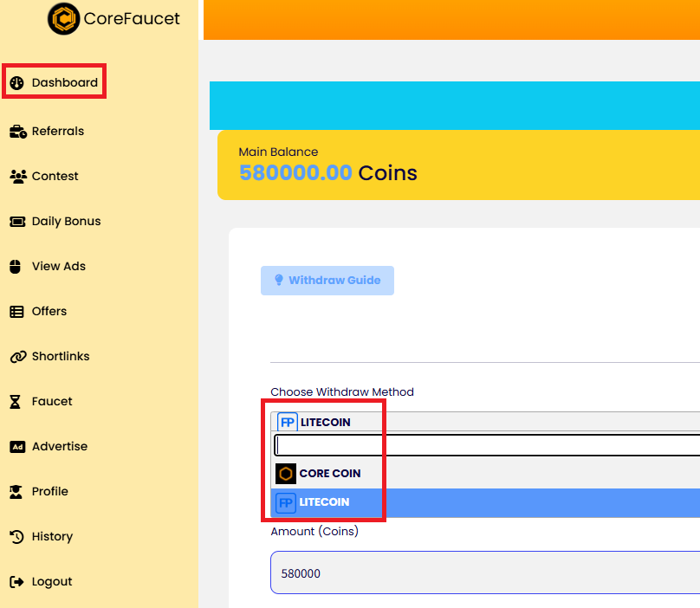Click the Amount (Coins) label

314,532
